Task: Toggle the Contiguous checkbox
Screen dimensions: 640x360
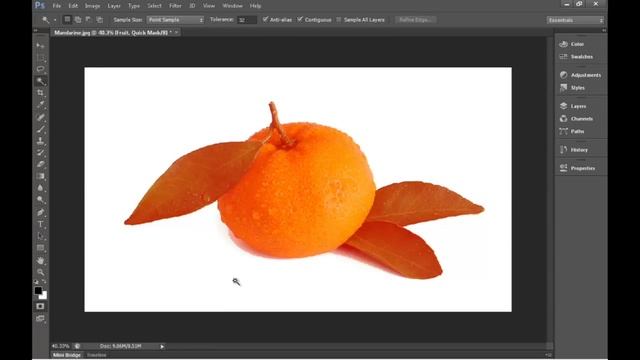Action: [x=300, y=19]
